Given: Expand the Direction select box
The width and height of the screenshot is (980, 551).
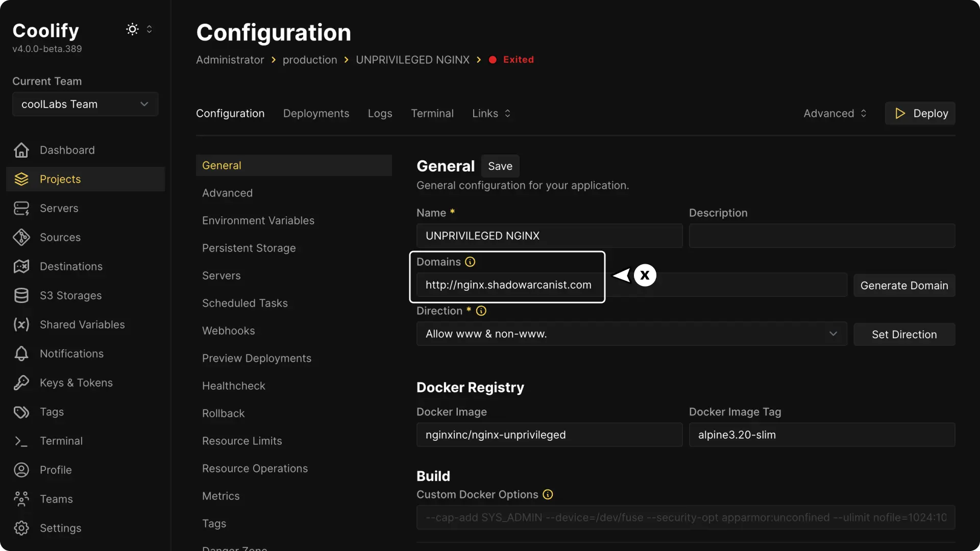Looking at the screenshot, I should (x=631, y=334).
